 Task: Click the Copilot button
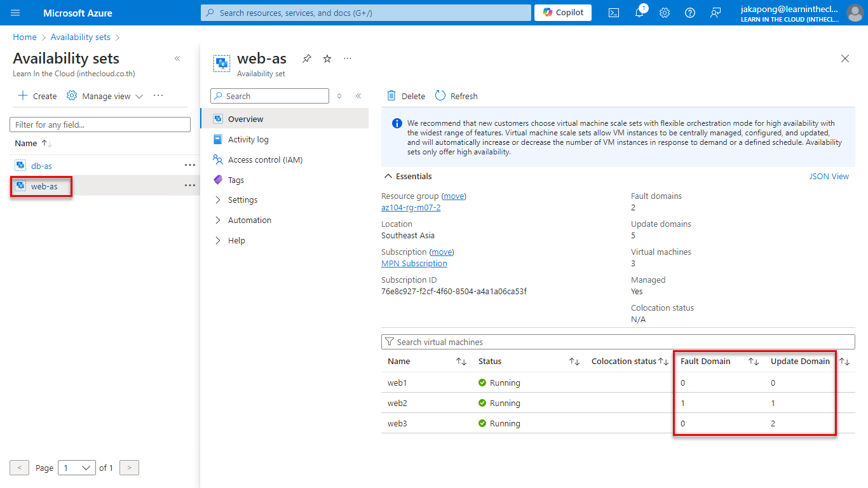(563, 13)
